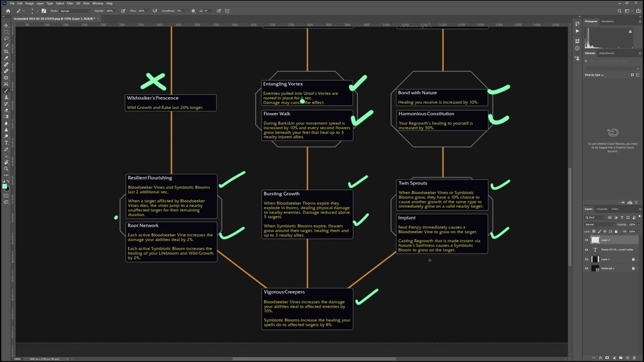Toggle lock transparent pixels

tap(594, 231)
